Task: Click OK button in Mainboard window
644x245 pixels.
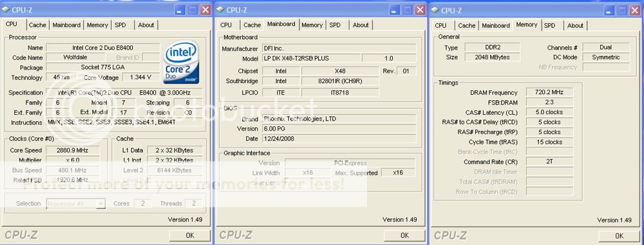Action: (x=404, y=235)
